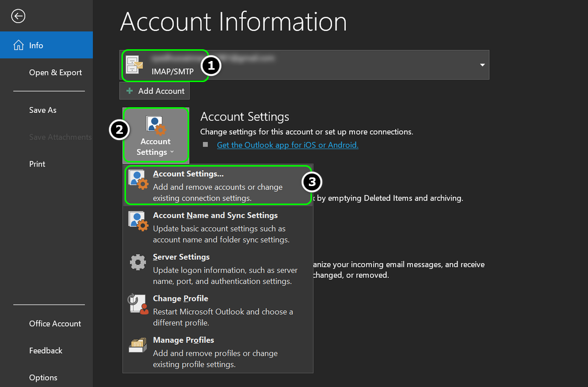This screenshot has height=387, width=588.
Task: Open Outlook Options
Action: tap(43, 378)
